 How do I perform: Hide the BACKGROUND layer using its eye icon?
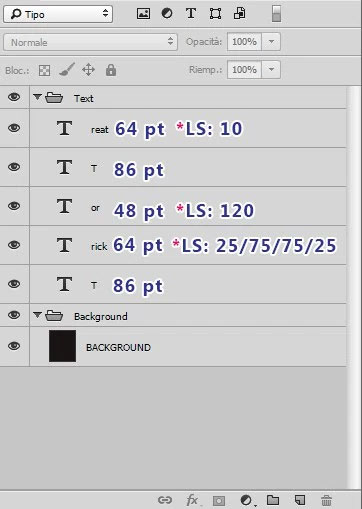(14, 346)
